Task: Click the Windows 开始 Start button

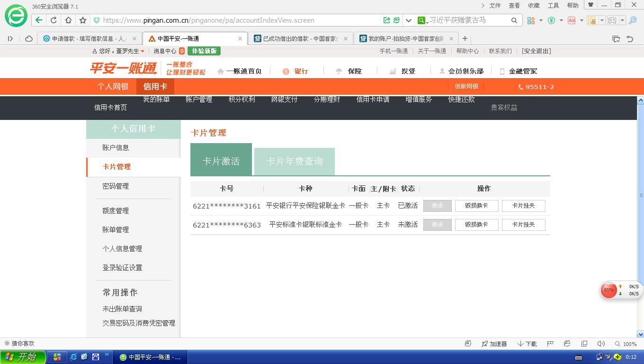Action: [x=23, y=357]
